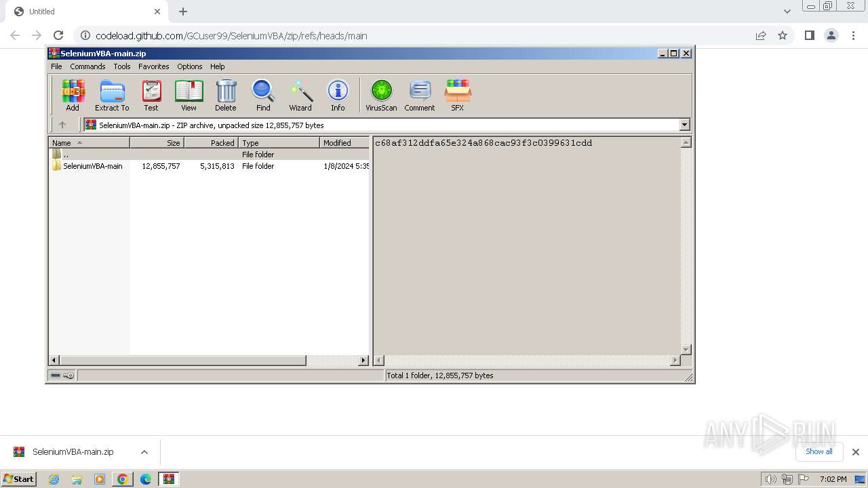This screenshot has width=868, height=488.
Task: Show archive Info
Action: pyautogui.click(x=338, y=95)
